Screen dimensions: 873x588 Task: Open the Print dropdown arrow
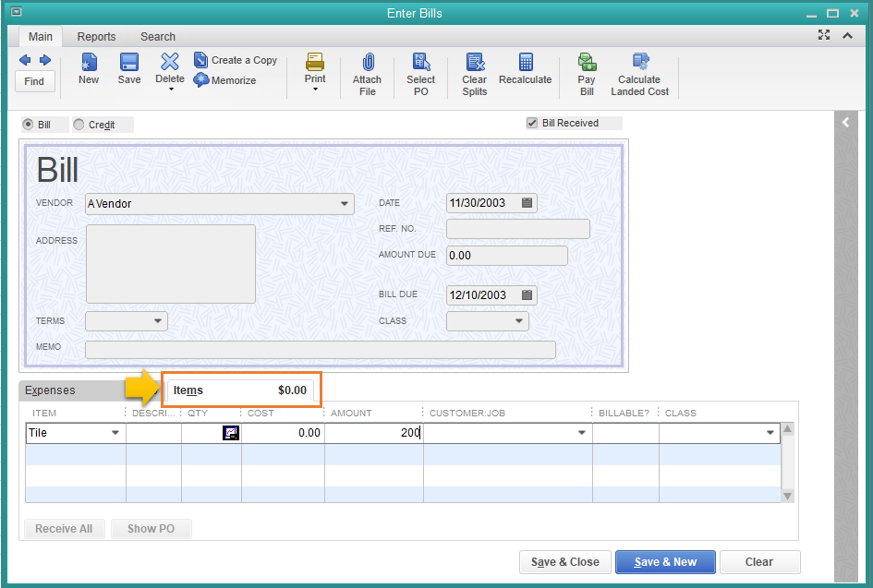[315, 90]
